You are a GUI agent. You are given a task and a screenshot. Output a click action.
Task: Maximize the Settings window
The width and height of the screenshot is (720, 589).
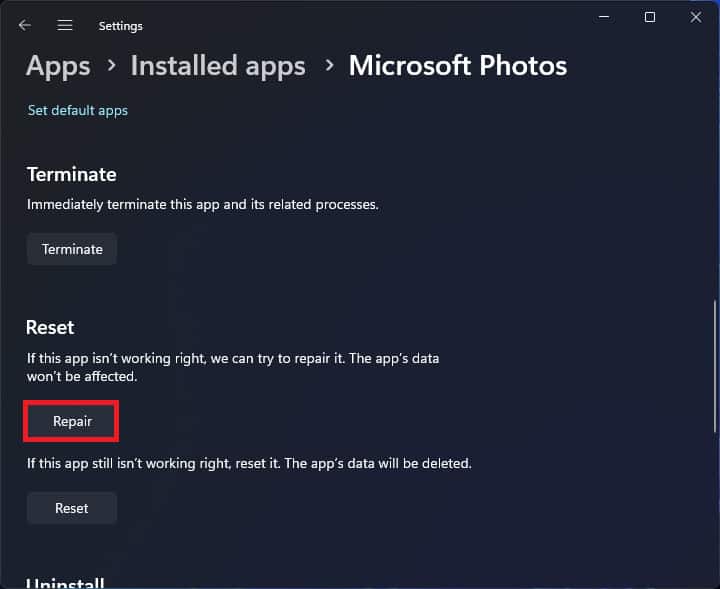pyautogui.click(x=650, y=17)
